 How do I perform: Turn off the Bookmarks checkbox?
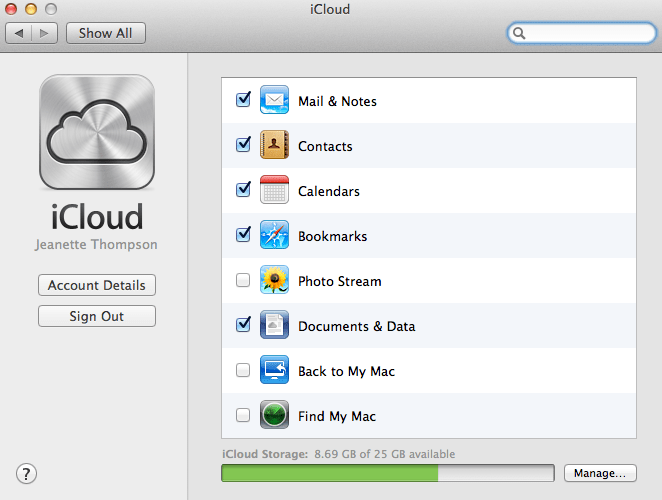pos(243,235)
